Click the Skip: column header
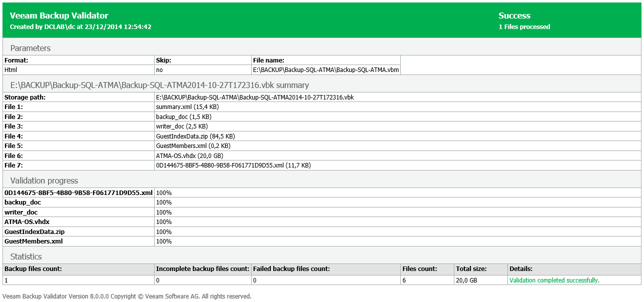This screenshot has width=644, height=302. (x=164, y=60)
